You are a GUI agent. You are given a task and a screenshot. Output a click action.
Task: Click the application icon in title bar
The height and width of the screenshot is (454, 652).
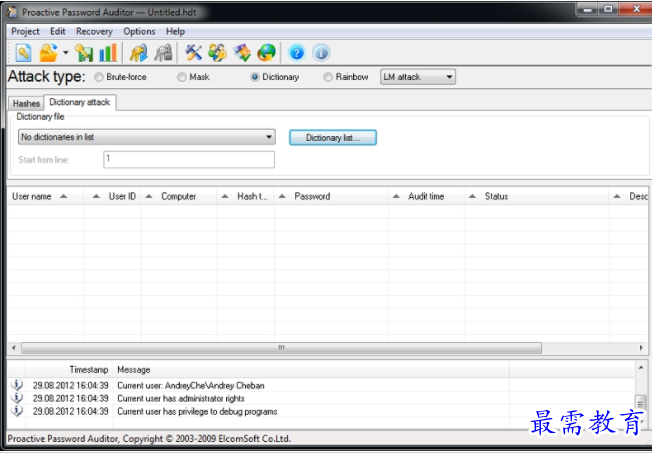tap(12, 12)
